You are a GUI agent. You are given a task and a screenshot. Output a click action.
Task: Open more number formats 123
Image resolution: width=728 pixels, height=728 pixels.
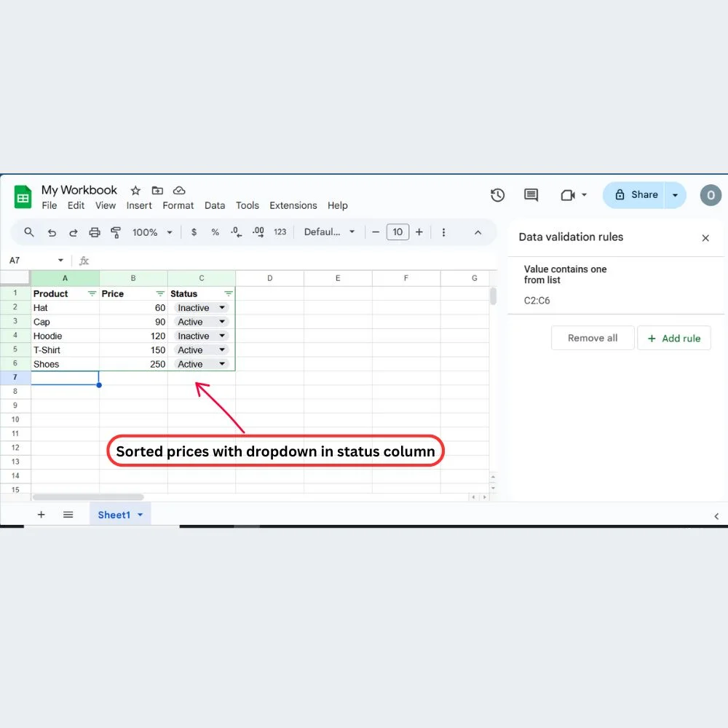(x=280, y=232)
